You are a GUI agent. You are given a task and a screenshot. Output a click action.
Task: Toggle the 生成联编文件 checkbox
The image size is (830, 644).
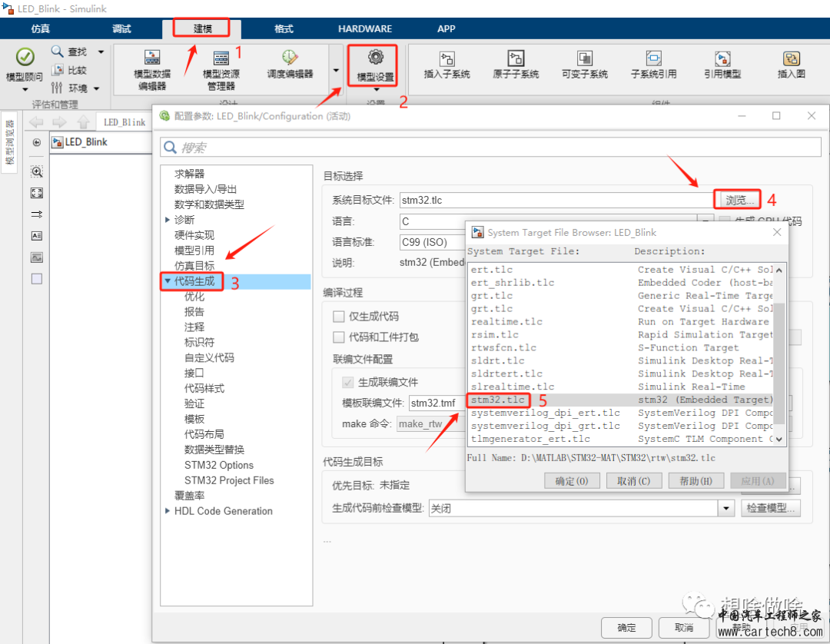pos(348,382)
